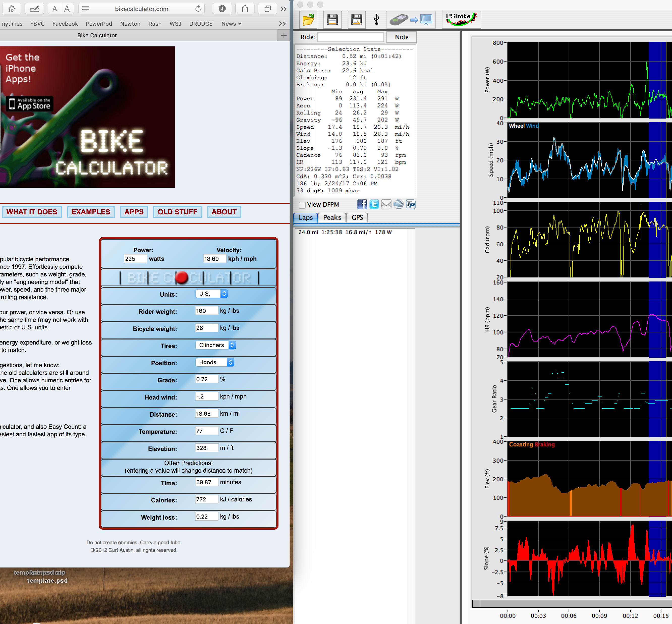This screenshot has width=672, height=624.
Task: Click the Rider weight field showing 160
Action: (x=207, y=311)
